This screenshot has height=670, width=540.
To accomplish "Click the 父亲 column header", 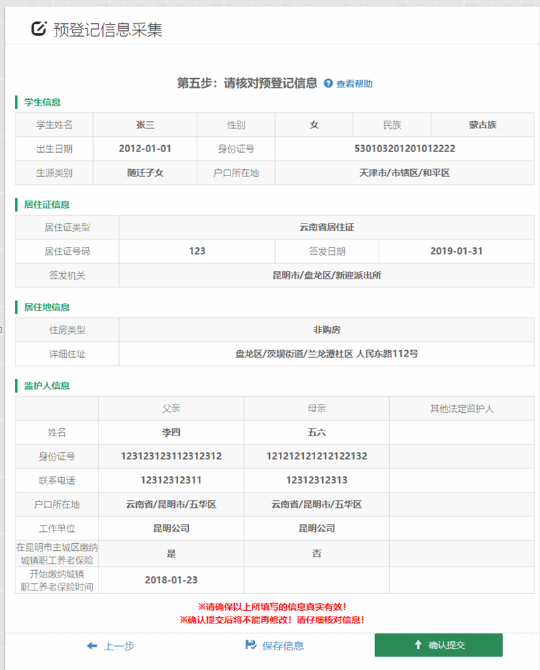I will [x=171, y=408].
